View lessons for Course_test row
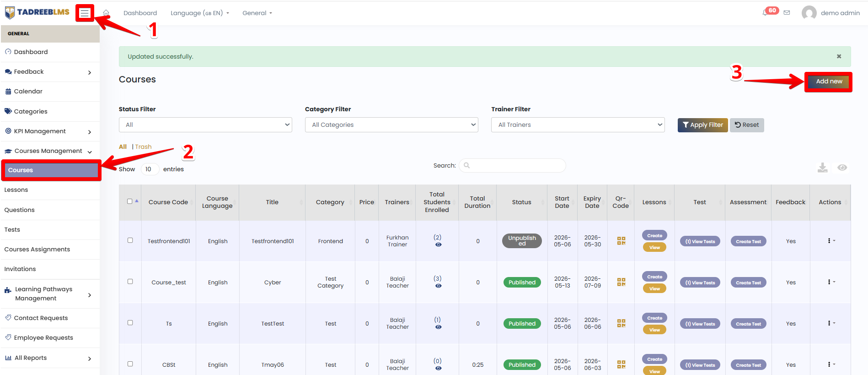 pyautogui.click(x=654, y=288)
